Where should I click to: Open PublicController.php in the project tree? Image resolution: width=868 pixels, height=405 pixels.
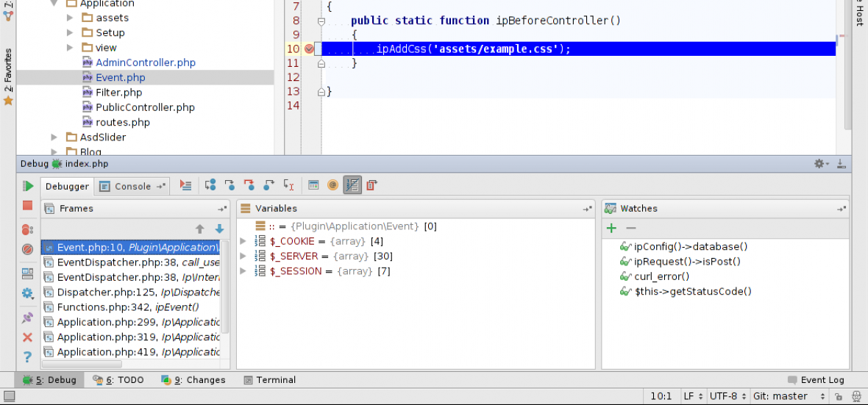pos(145,107)
